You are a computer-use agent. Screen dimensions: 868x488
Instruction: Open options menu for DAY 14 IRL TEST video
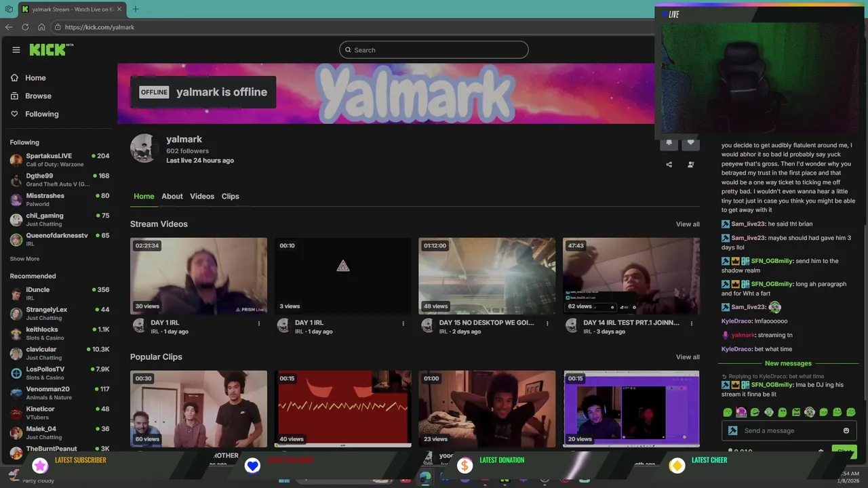point(691,323)
